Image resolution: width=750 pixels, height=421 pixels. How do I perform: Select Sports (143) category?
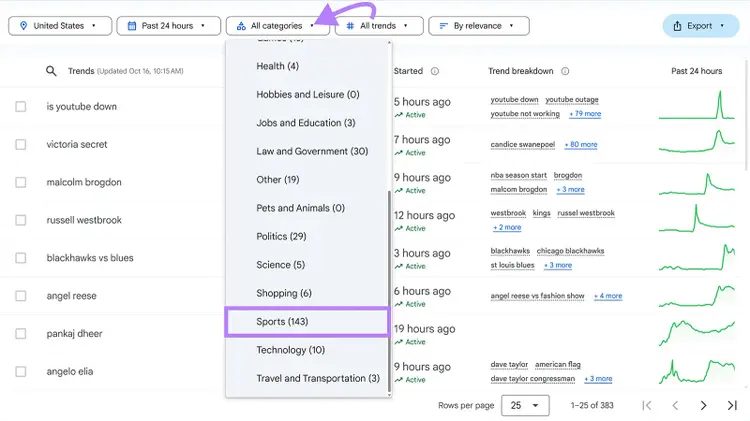tap(307, 321)
